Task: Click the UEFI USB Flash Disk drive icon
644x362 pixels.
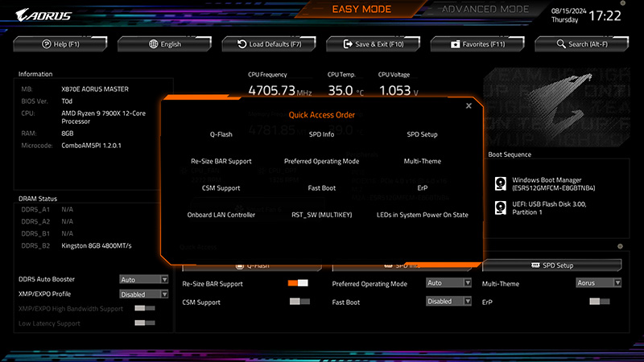Action: click(x=501, y=208)
